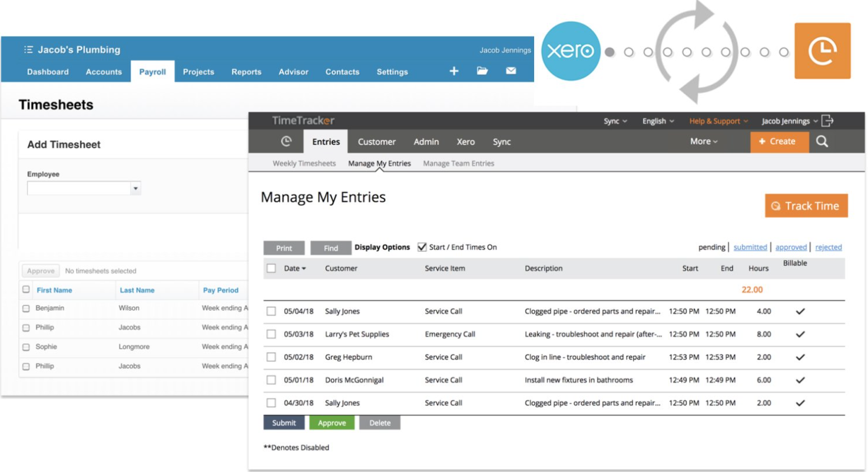This screenshot has height=472, width=868.
Task: Click billable checkmark for Larry's Pet Supplies
Action: [800, 334]
